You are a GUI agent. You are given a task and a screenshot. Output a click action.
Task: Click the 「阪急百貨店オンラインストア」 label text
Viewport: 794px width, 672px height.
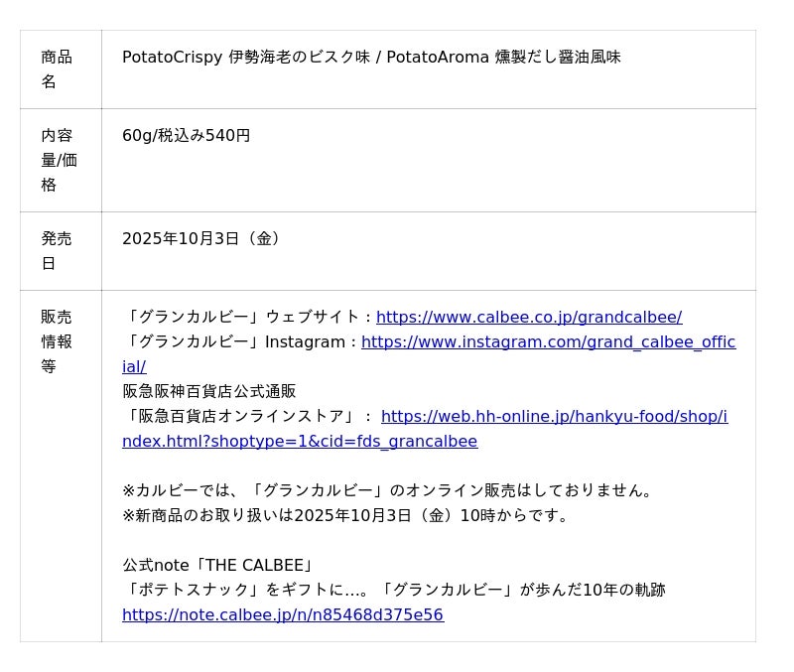click(247, 417)
